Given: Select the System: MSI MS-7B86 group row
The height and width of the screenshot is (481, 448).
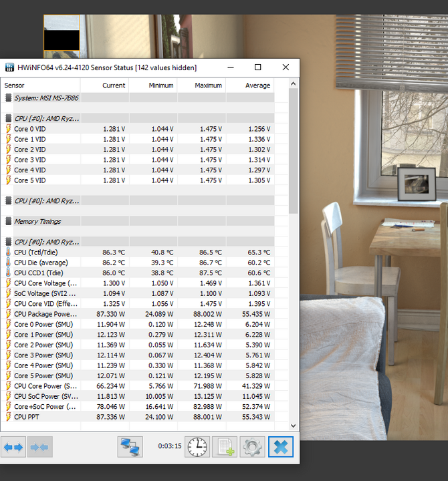Looking at the screenshot, I should tap(138, 98).
